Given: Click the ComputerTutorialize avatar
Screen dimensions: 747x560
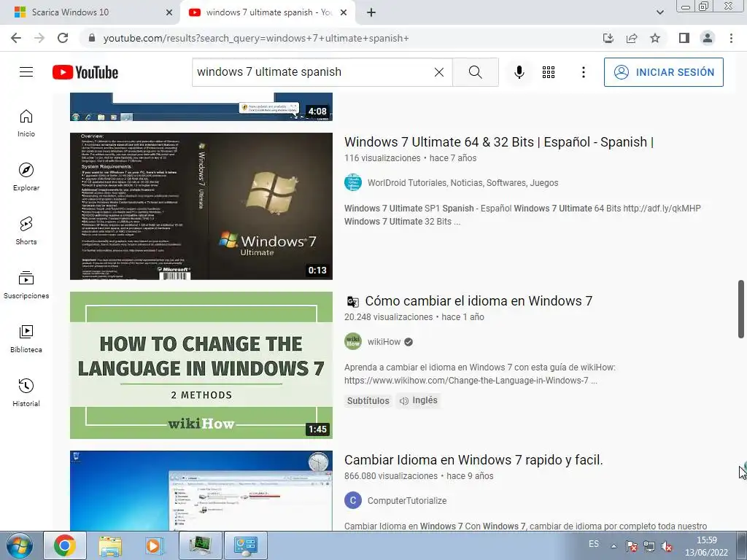Looking at the screenshot, I should (x=353, y=500).
